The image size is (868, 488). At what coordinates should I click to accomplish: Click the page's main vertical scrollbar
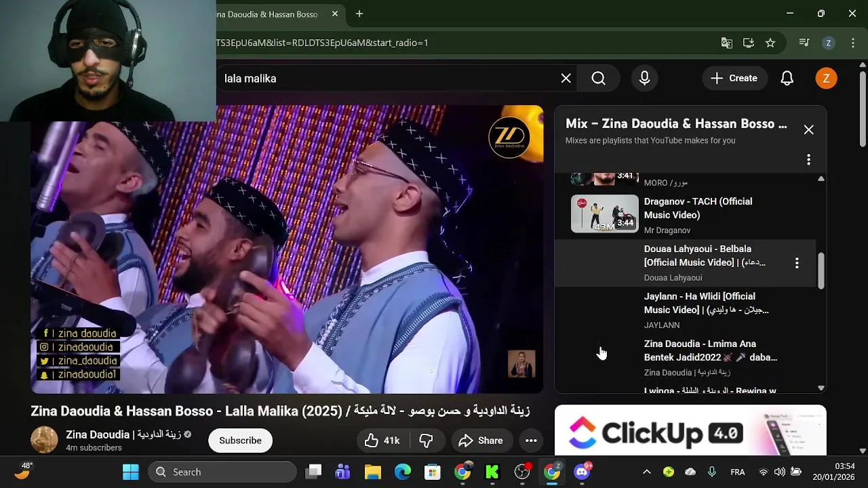(863, 108)
